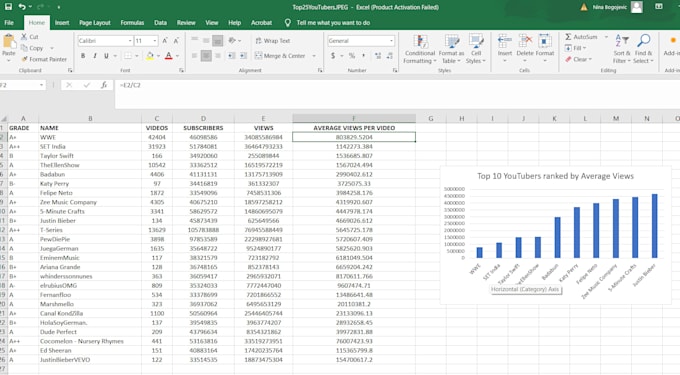Image resolution: width=680 pixels, height=375 pixels.
Task: Toggle middle vertical alignment
Action: (206, 40)
